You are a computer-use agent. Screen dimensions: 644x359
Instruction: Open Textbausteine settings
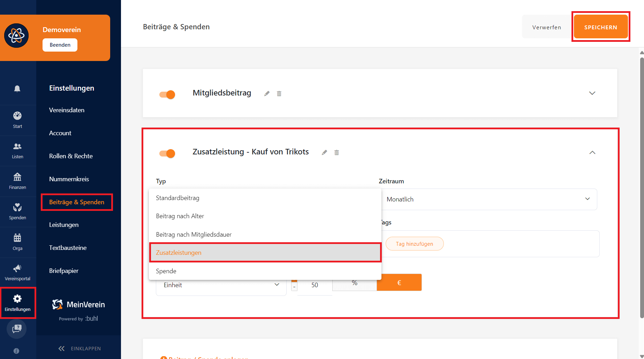click(x=68, y=248)
